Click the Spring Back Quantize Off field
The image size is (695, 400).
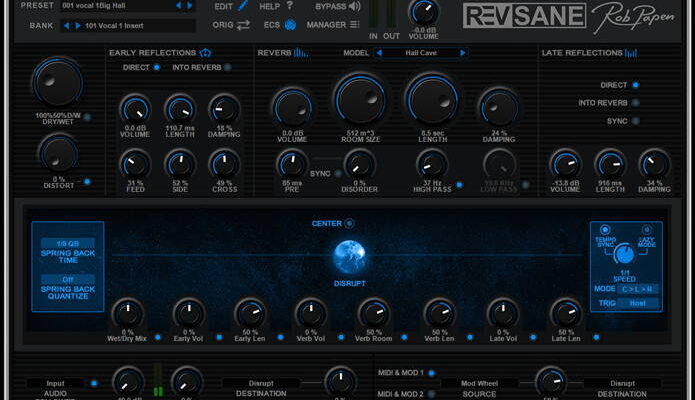coord(68,280)
